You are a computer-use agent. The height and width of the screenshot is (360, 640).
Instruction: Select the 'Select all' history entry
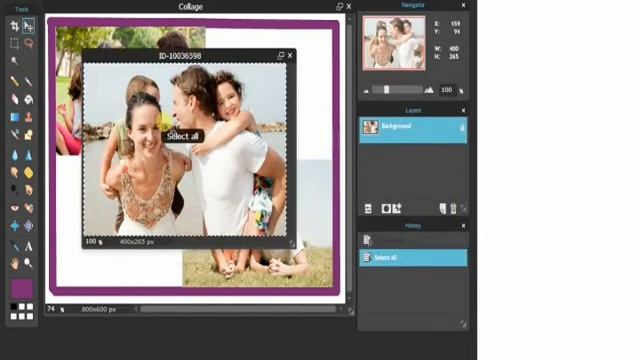(413, 258)
